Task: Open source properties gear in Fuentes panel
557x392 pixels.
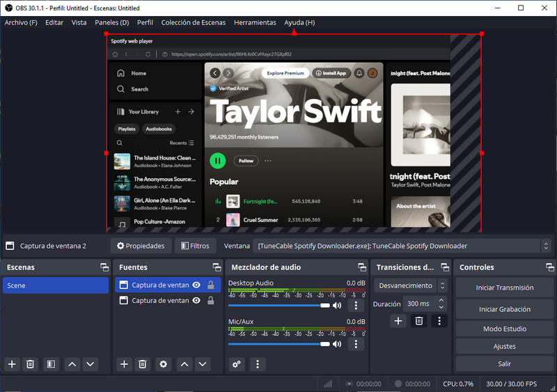Action: coord(163,364)
